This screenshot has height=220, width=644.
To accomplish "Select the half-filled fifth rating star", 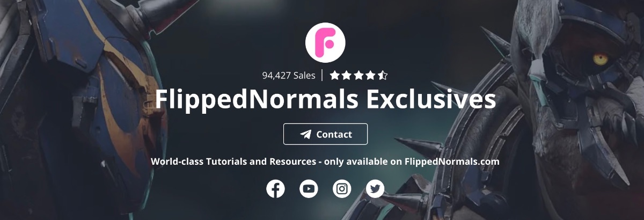I will (x=382, y=75).
